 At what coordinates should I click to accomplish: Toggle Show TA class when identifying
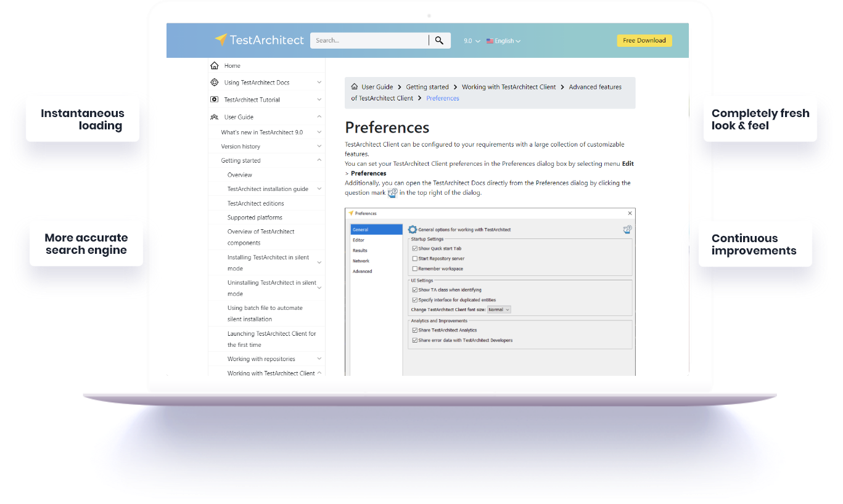[415, 290]
